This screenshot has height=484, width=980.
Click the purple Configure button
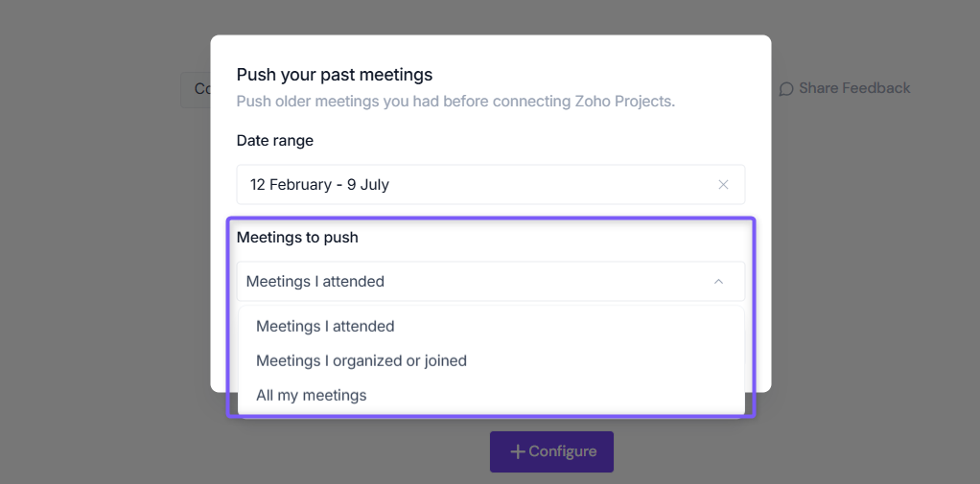pos(552,451)
